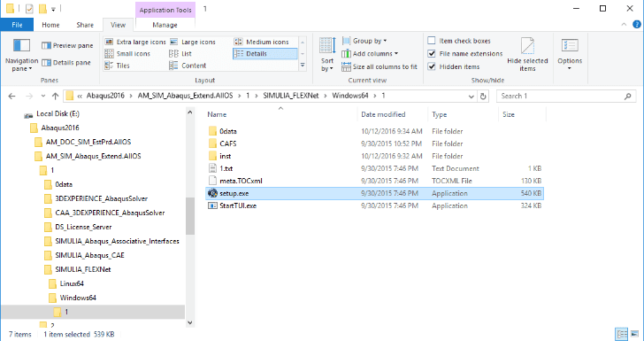644x341 pixels.
Task: Switch to details view status bar icon
Action: pyautogui.click(x=622, y=334)
